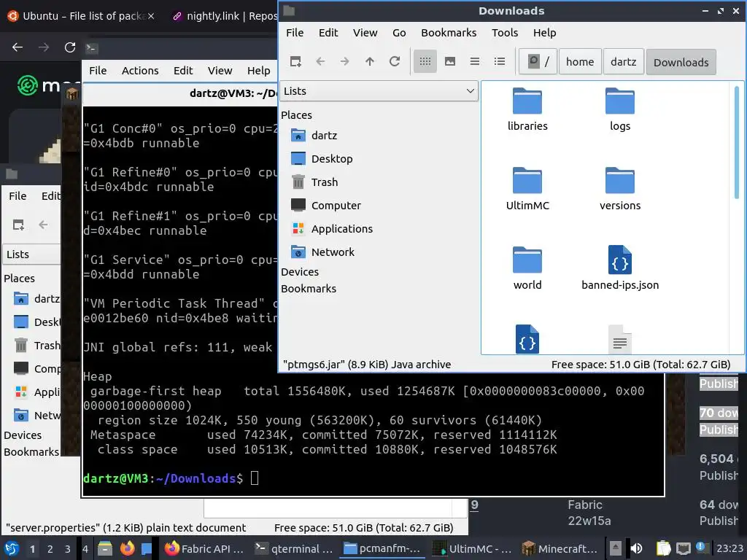Go to parent folder in Downloads window
The image size is (747, 560).
(370, 61)
